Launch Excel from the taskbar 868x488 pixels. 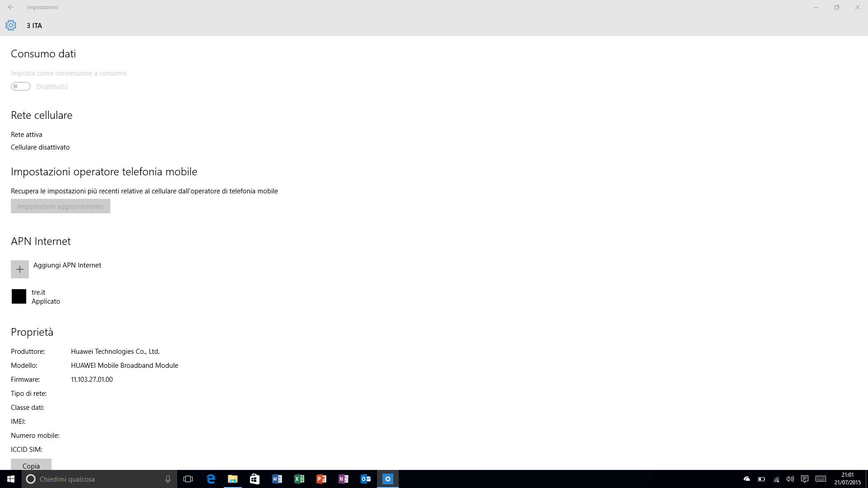coord(299,479)
